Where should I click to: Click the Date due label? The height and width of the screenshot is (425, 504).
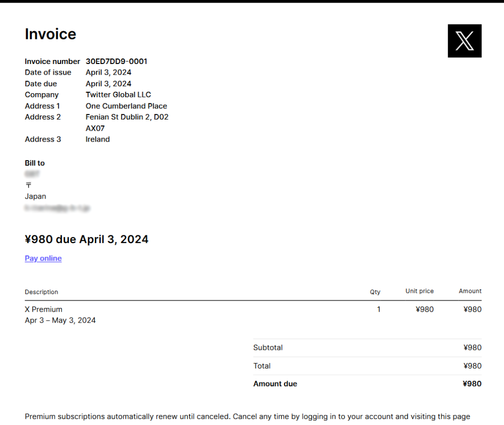point(41,84)
